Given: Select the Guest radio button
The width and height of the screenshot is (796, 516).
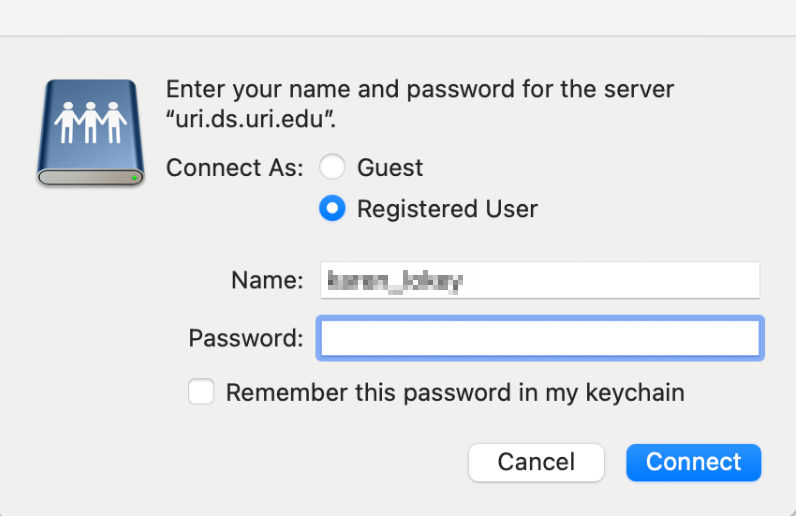Looking at the screenshot, I should click(332, 167).
